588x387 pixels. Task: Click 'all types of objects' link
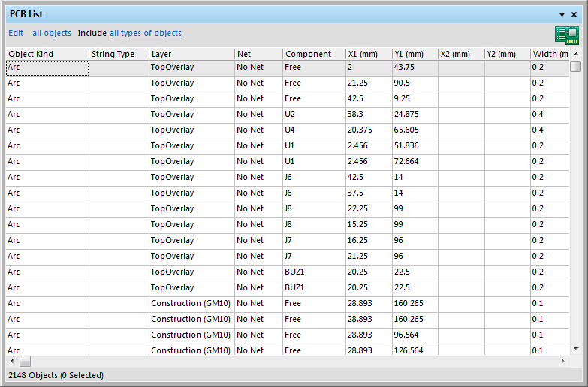click(x=146, y=33)
